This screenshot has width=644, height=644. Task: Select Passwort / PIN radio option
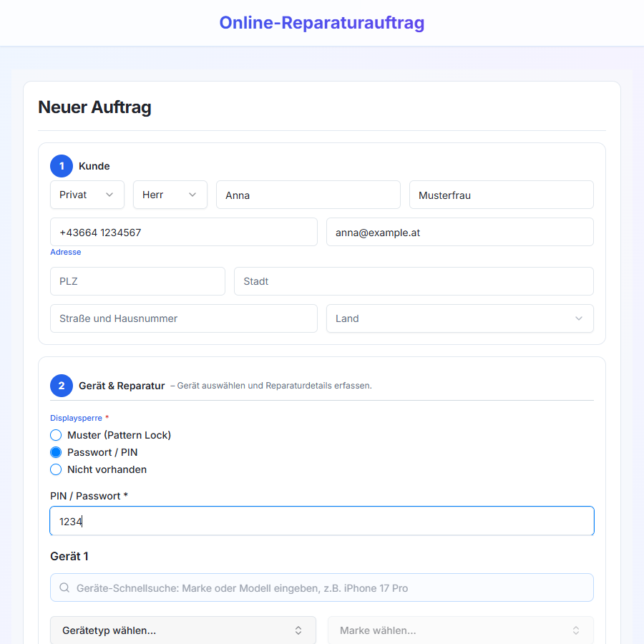pos(56,452)
